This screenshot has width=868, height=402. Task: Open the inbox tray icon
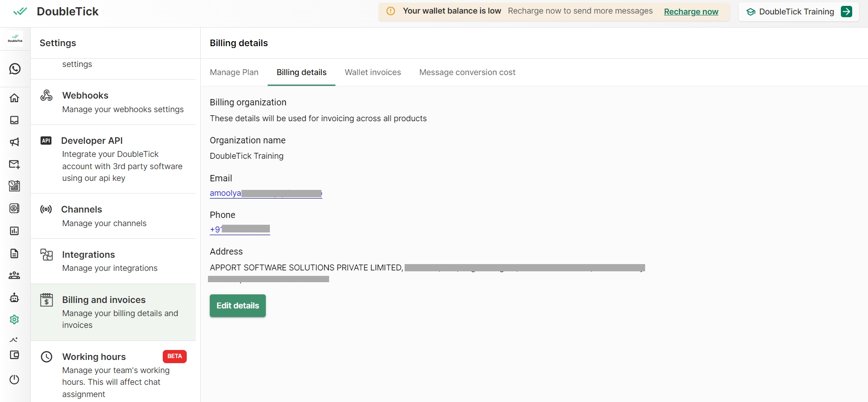(14, 120)
